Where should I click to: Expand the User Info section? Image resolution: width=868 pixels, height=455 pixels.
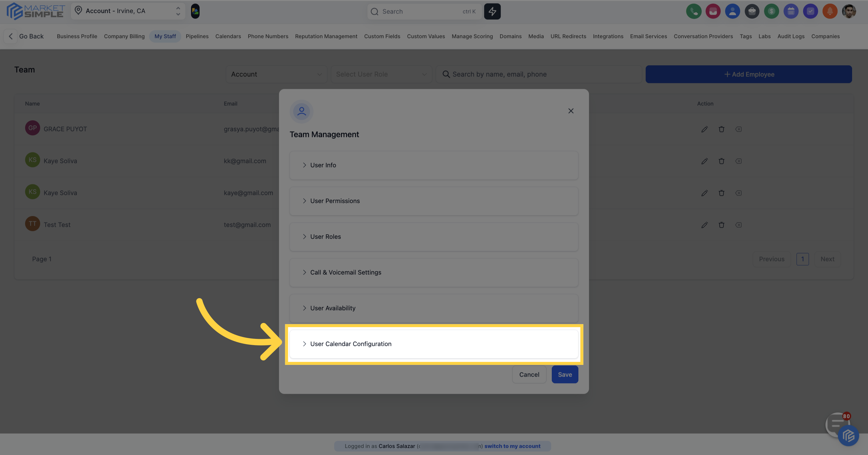coord(434,165)
